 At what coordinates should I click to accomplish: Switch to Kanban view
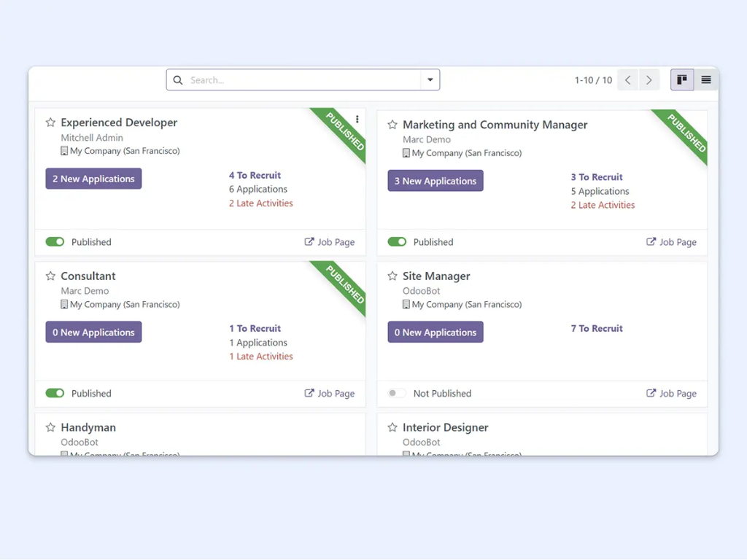(x=682, y=80)
